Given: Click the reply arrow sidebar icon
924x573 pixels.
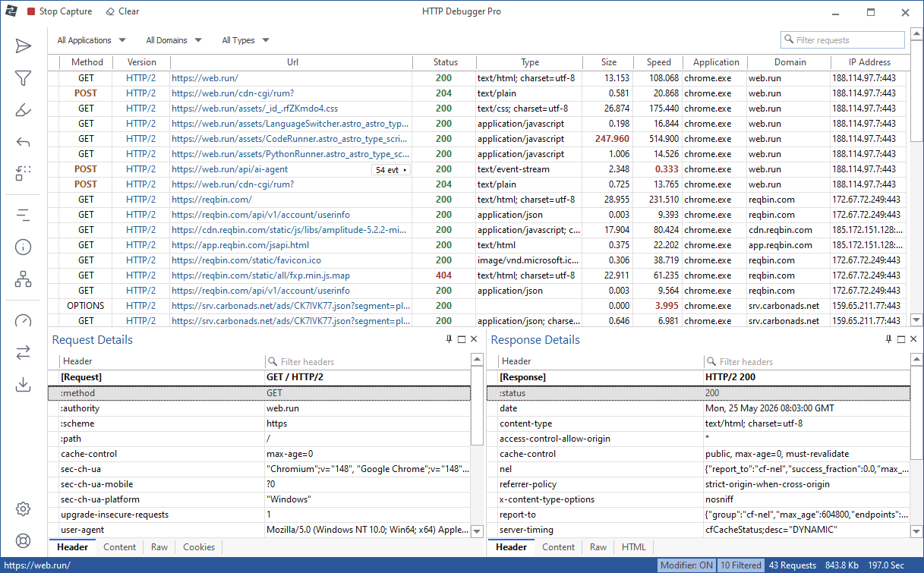Looking at the screenshot, I should click(24, 142).
